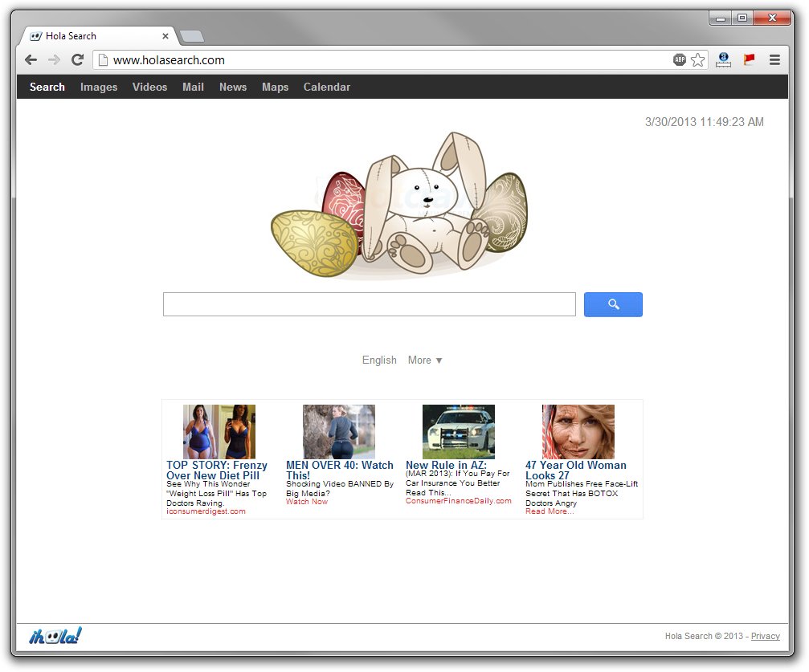Open Maps in the nav bar
Image resolution: width=809 pixels, height=672 pixels.
[x=275, y=87]
